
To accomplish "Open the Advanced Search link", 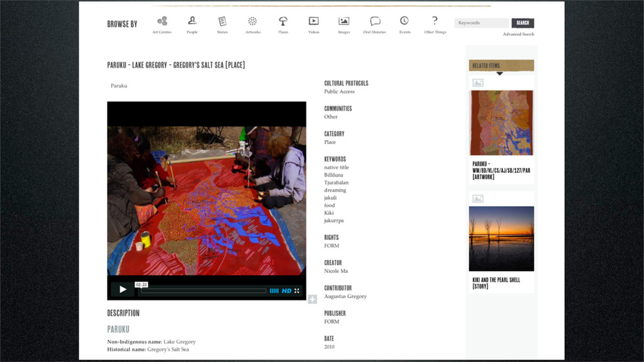I will coord(518,35).
